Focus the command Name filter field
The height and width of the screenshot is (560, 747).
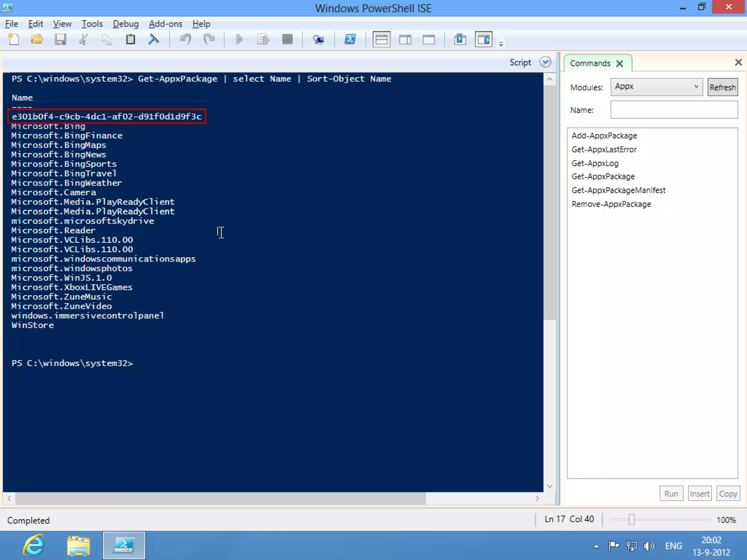click(x=674, y=110)
